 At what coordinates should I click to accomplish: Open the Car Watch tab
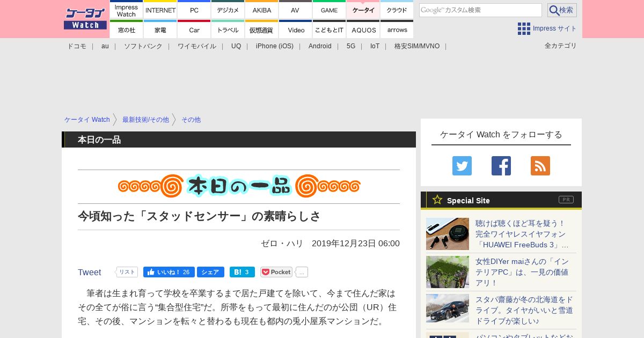coord(194,30)
